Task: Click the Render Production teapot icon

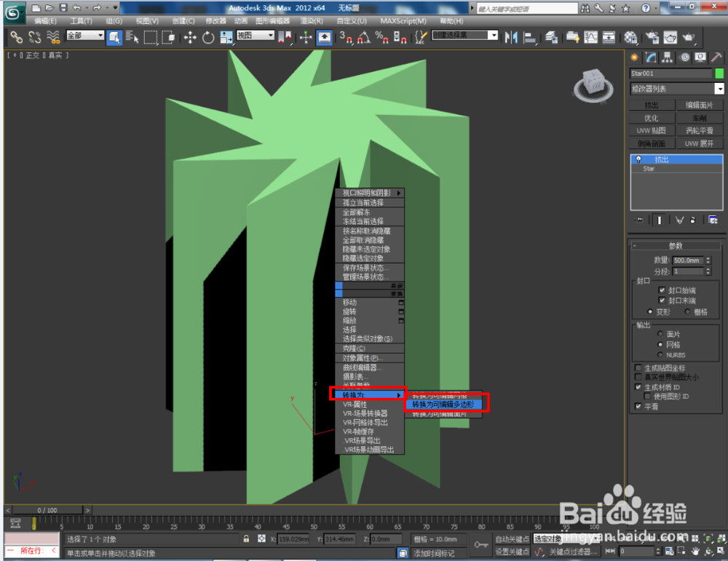Action: tap(689, 38)
